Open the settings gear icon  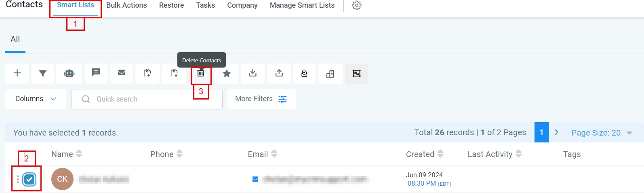pos(356,5)
